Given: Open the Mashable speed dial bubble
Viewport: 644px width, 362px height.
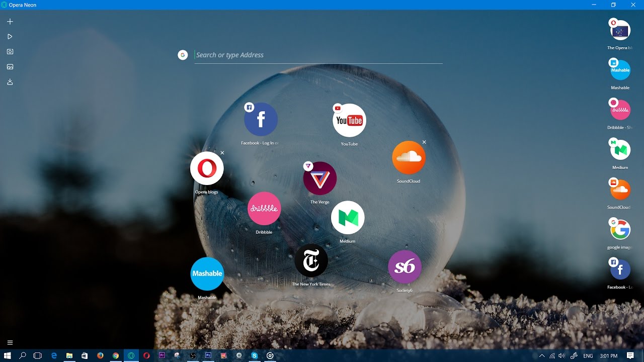Looking at the screenshot, I should tap(207, 274).
